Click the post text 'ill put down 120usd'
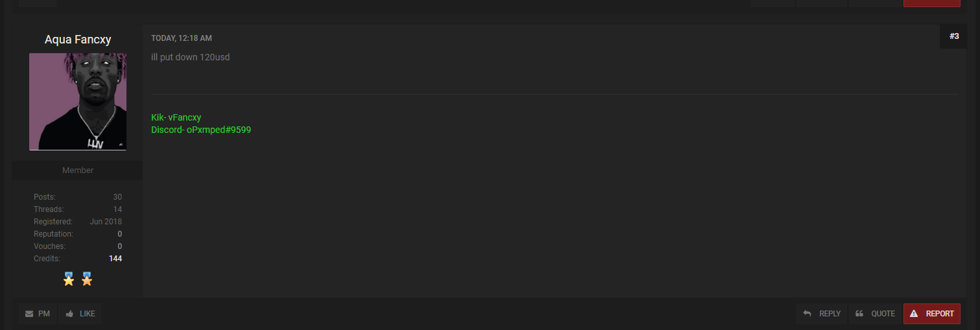Viewport: 980px width, 330px height. click(190, 57)
